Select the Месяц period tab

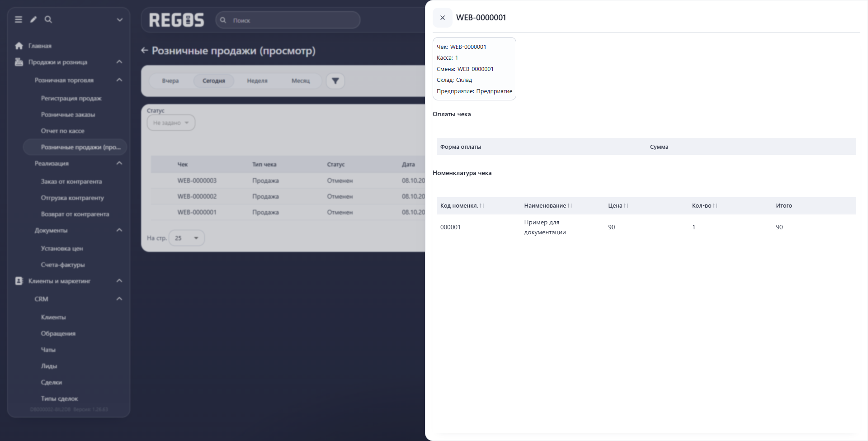click(x=301, y=81)
